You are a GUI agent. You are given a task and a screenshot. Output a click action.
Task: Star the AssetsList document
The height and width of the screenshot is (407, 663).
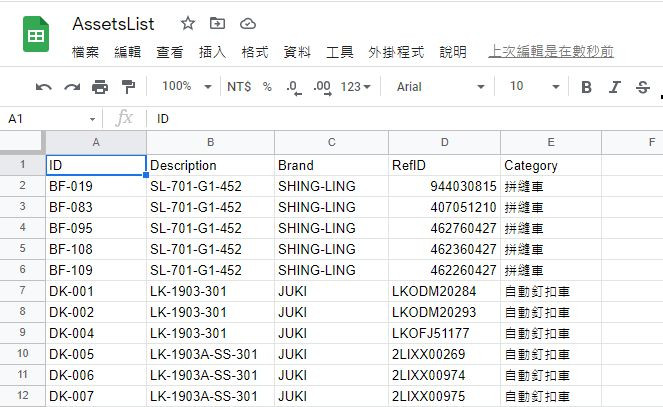(x=188, y=23)
